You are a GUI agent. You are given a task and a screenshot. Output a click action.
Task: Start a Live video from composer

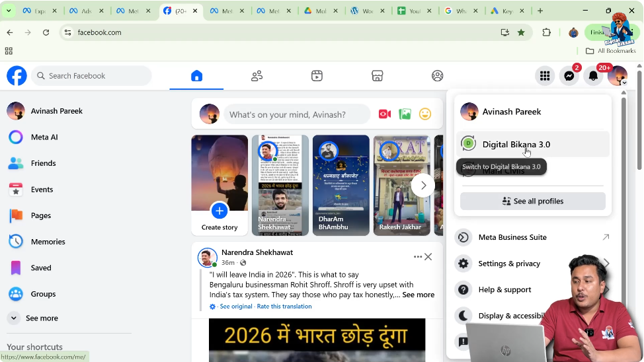click(x=385, y=114)
